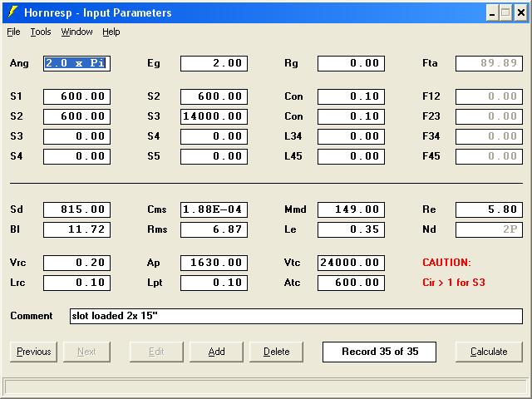Edit the Sd field showing 815.00
This screenshot has height=399, width=532.
point(76,209)
